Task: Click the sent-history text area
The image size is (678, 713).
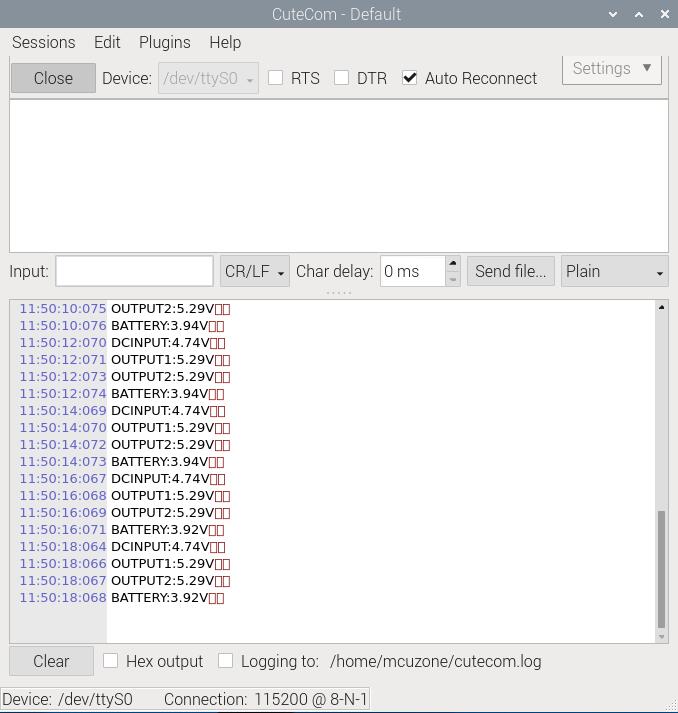Action: pyautogui.click(x=339, y=176)
